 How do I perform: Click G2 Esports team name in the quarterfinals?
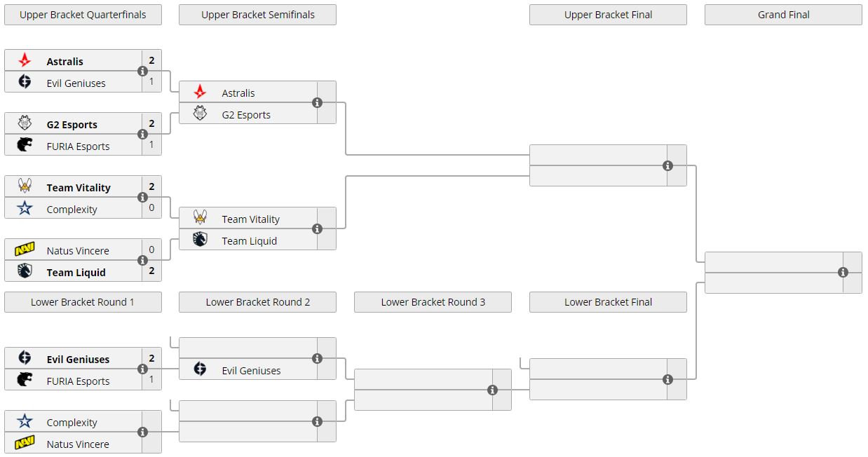(x=72, y=125)
